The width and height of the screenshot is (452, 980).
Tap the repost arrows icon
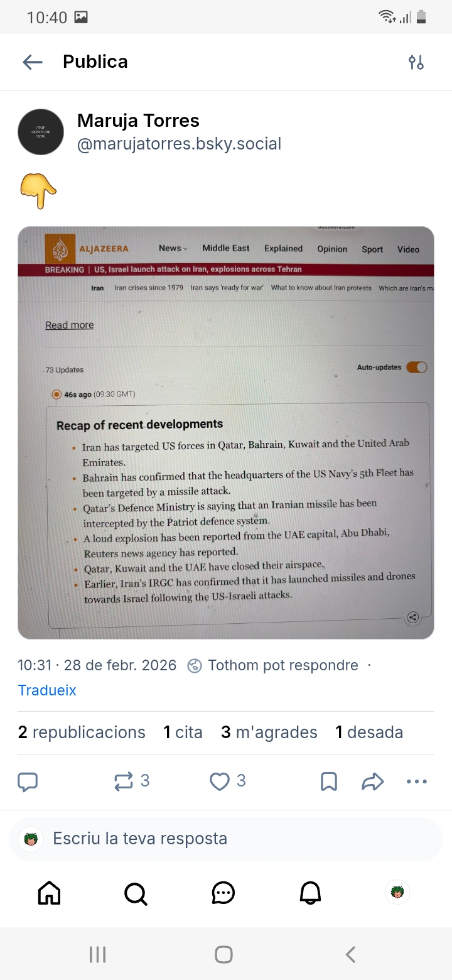click(x=124, y=781)
